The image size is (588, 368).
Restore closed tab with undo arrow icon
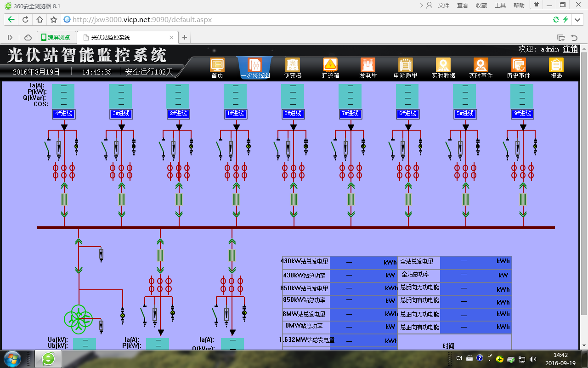574,38
